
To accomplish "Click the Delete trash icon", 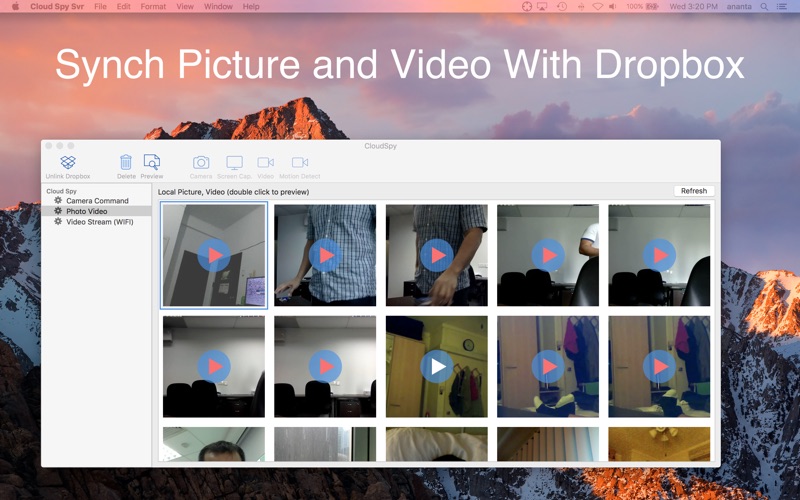I will [126, 162].
